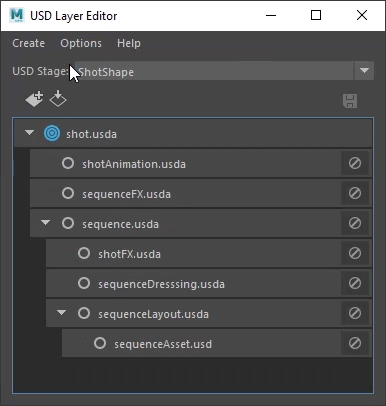This screenshot has width=386, height=406.
Task: Set sequenceFX.usda as target layer
Action: (x=68, y=193)
